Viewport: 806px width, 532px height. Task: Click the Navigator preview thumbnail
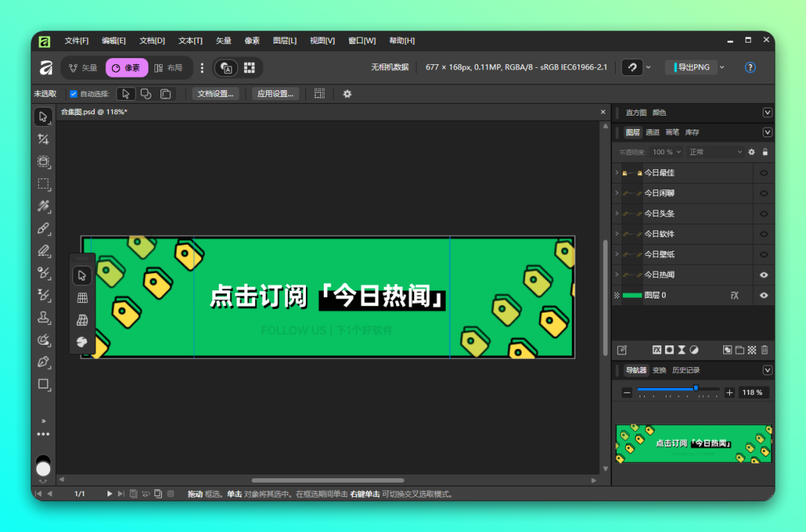693,444
